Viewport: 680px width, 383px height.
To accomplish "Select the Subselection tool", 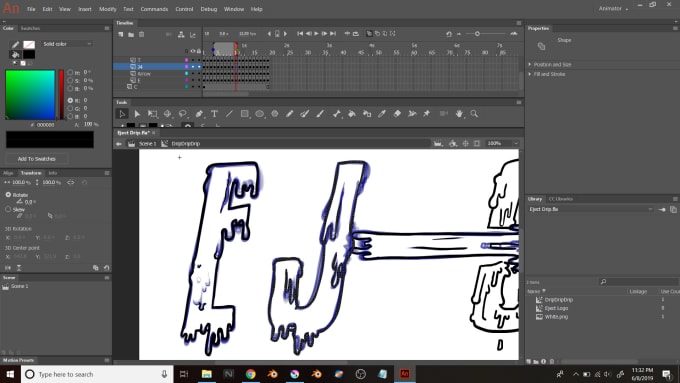I will coord(137,114).
